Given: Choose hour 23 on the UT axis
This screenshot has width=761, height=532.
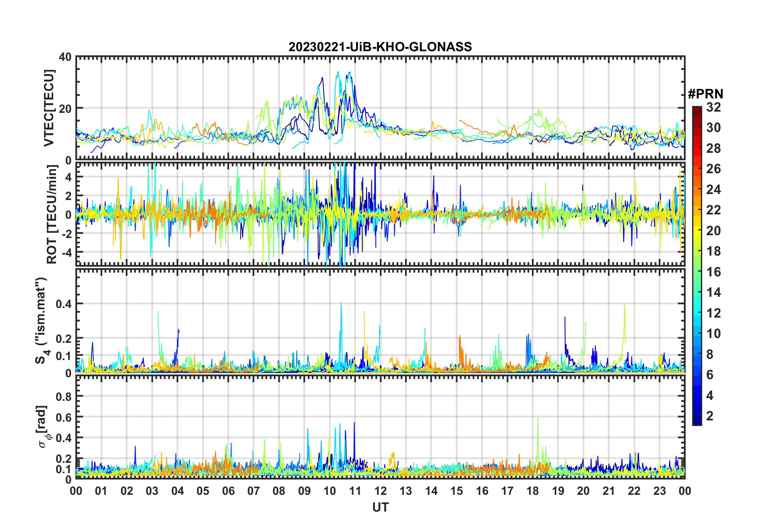Looking at the screenshot, I should point(659,491).
